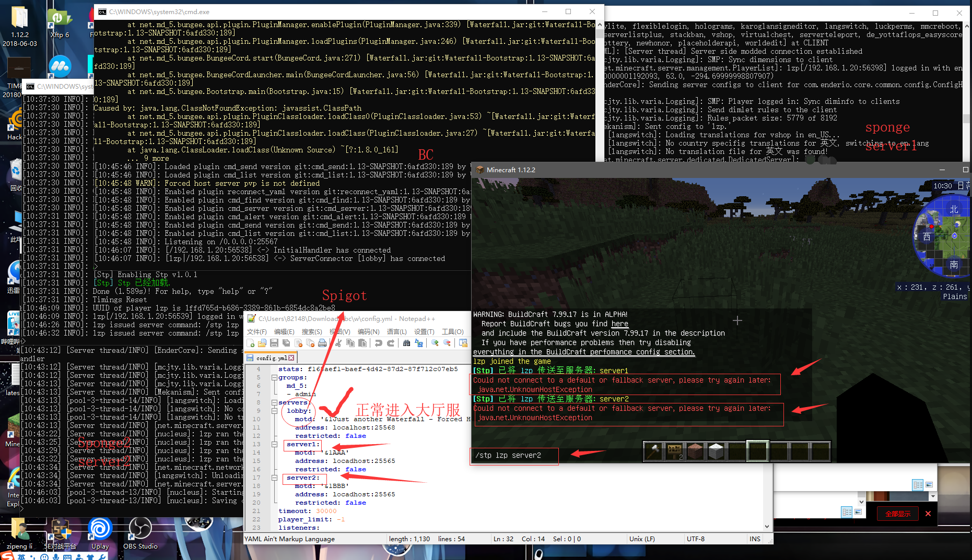This screenshot has width=972, height=560.
Task: Select the second Minecraft hotbar item
Action: point(674,451)
